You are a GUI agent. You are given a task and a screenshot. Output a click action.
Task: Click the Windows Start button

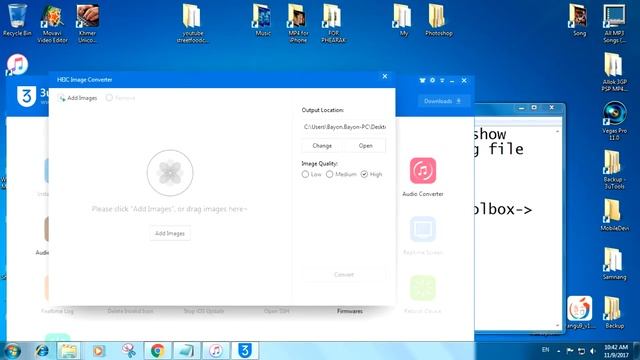pos(12,351)
